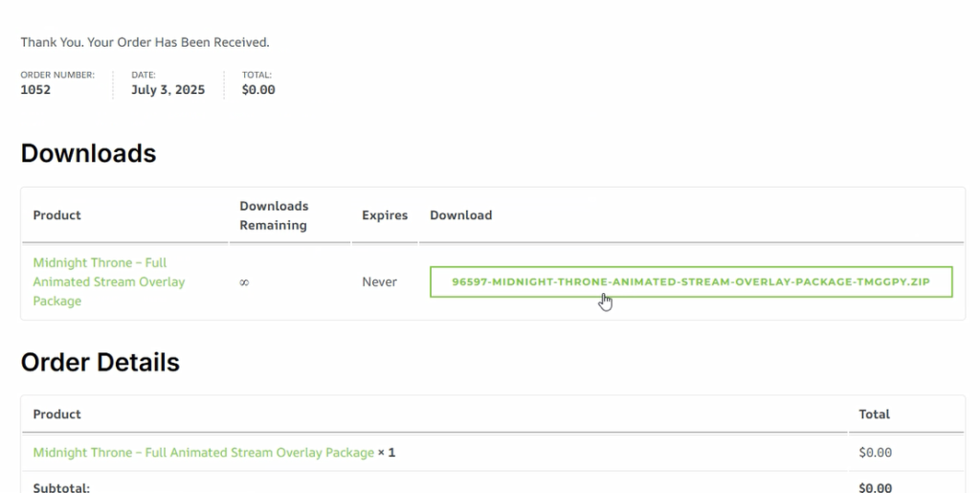Click the Never expiry value
The height and width of the screenshot is (493, 980).
[379, 281]
